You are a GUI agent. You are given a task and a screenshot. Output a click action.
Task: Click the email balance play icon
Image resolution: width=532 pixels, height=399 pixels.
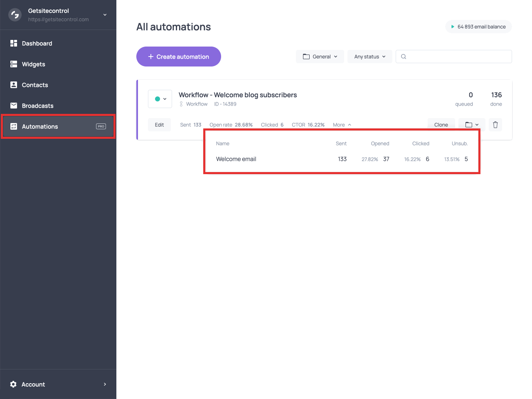click(x=453, y=27)
